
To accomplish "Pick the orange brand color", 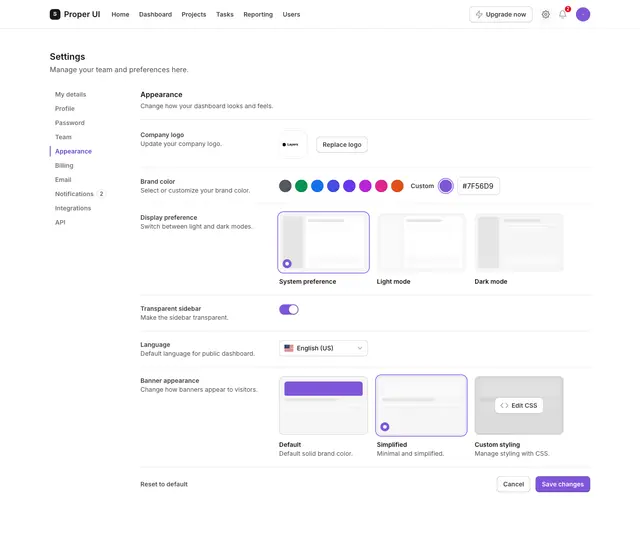I will tap(397, 186).
